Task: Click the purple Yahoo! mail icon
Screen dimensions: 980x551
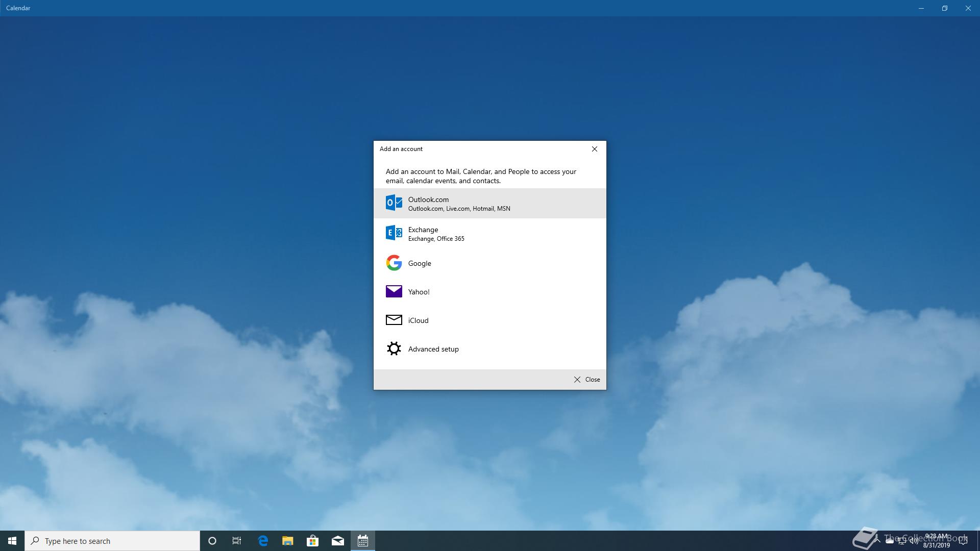Action: (394, 291)
